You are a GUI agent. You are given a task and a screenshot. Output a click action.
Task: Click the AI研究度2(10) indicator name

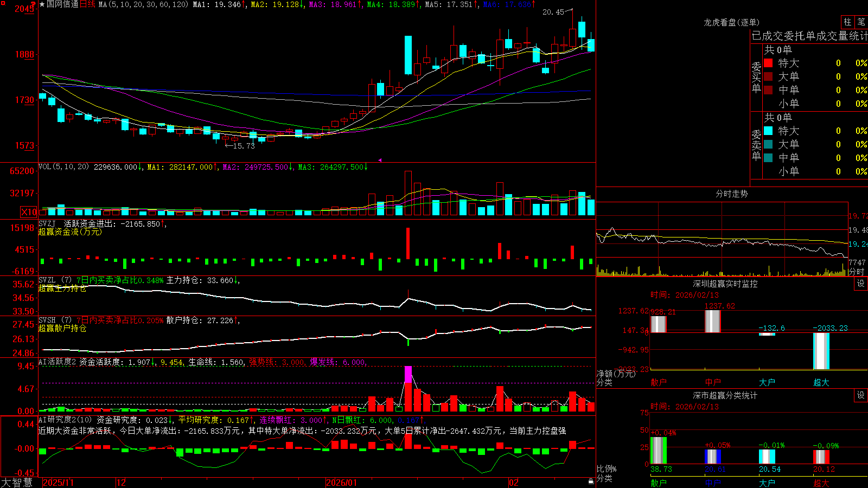(x=65, y=420)
